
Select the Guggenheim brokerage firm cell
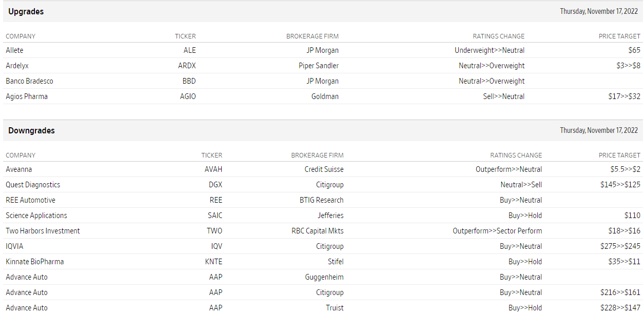pyautogui.click(x=324, y=277)
